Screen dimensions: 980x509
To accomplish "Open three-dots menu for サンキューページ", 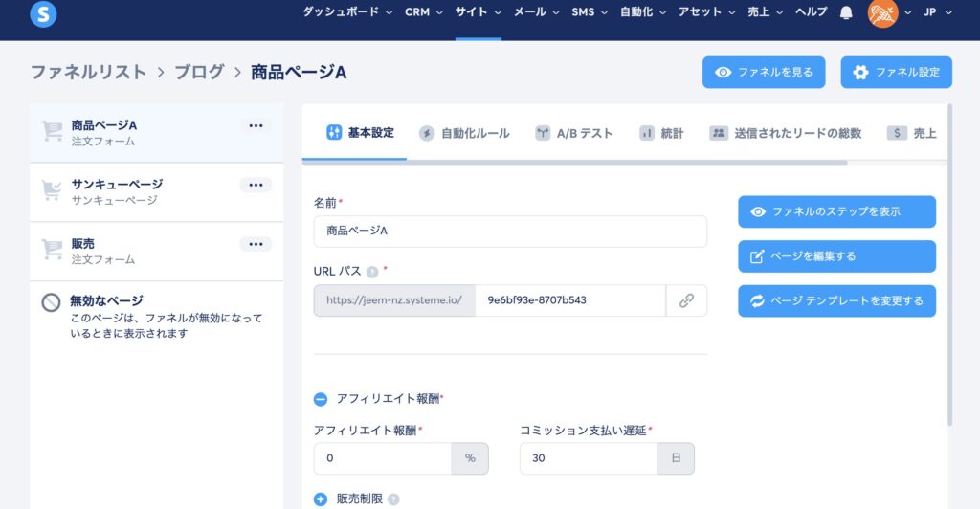I will tap(256, 186).
